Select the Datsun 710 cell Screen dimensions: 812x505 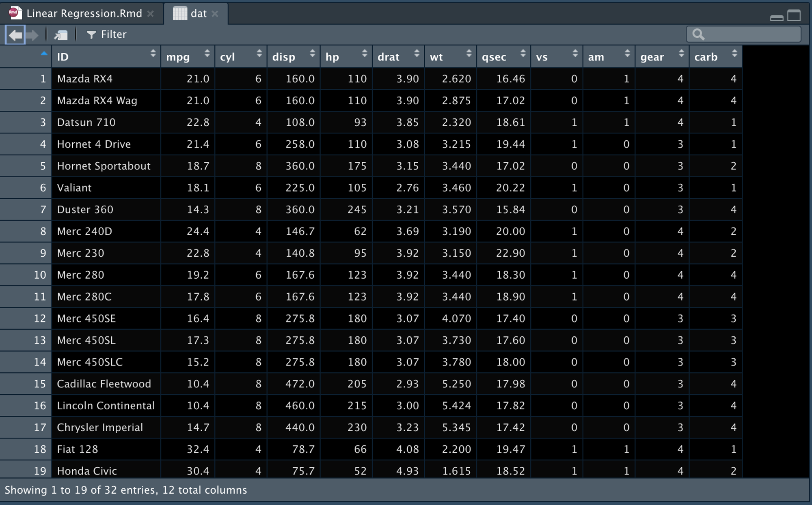tap(106, 122)
